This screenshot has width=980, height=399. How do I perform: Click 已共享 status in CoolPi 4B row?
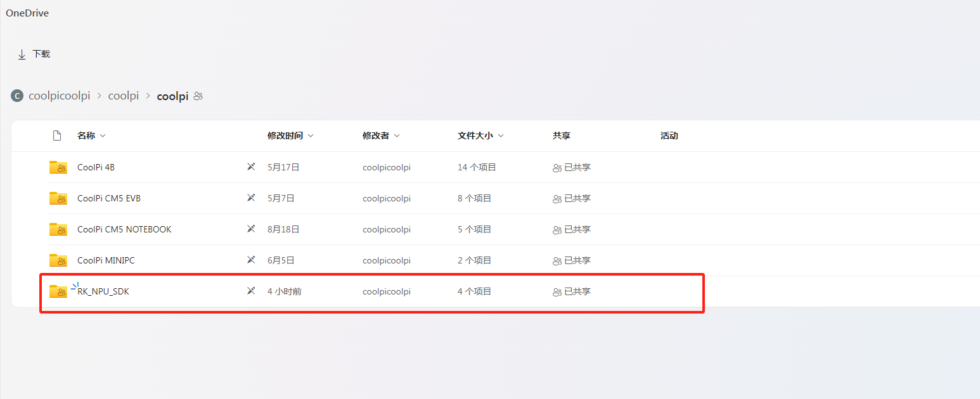pyautogui.click(x=572, y=167)
